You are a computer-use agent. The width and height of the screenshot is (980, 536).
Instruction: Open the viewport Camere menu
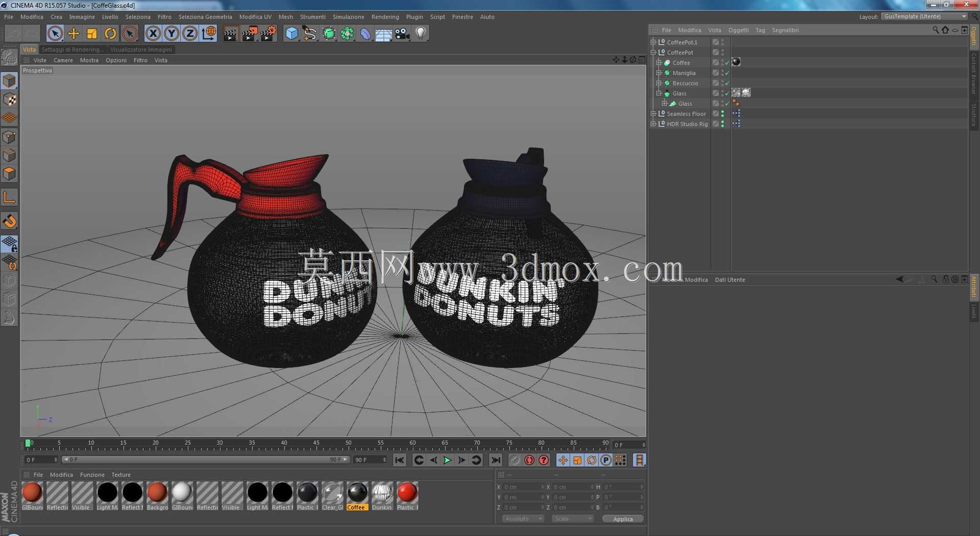[63, 60]
